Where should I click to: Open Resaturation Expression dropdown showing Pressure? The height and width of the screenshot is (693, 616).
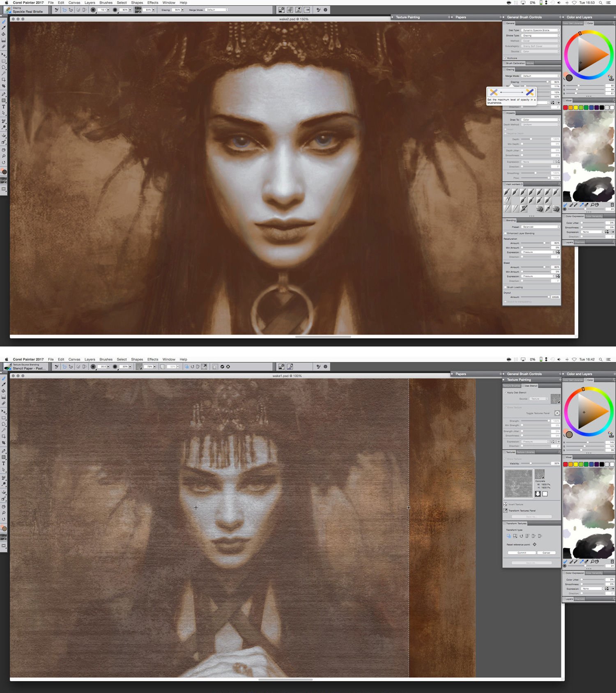[538, 252]
